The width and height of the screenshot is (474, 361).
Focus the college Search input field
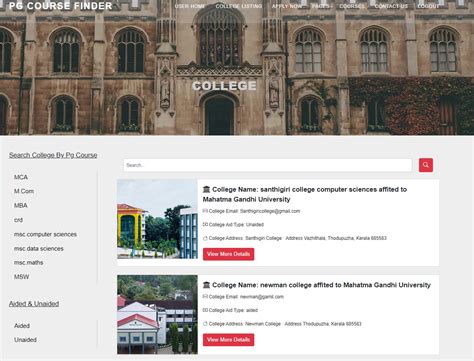click(268, 165)
